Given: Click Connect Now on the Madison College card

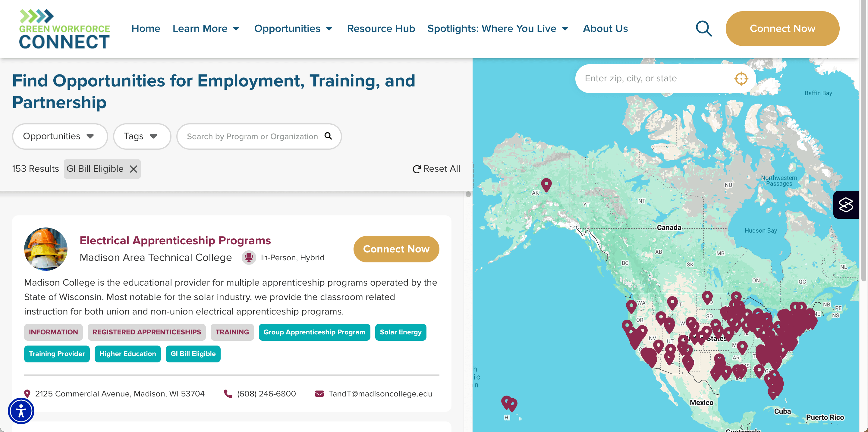Looking at the screenshot, I should point(396,249).
